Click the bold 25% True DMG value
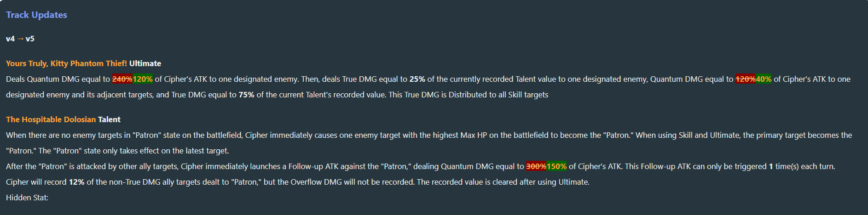This screenshot has height=215, width=868. pyautogui.click(x=417, y=79)
